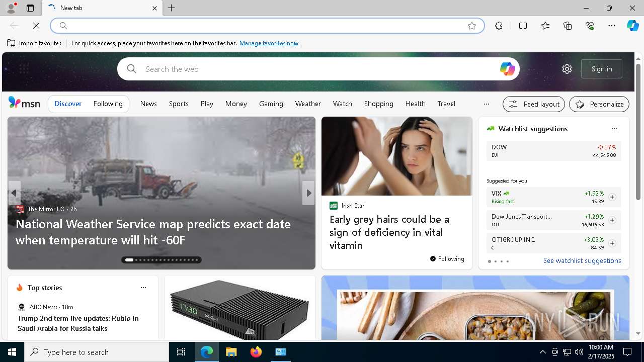Click taskbar search box

97,352
